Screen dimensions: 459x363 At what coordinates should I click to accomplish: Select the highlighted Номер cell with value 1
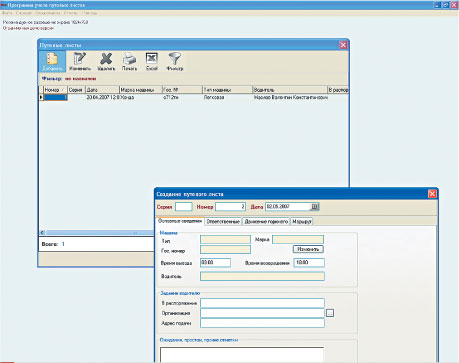pyautogui.click(x=55, y=97)
